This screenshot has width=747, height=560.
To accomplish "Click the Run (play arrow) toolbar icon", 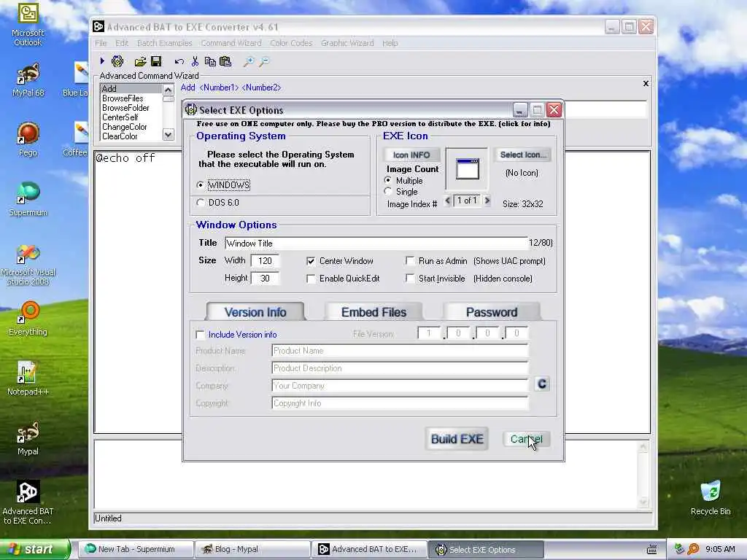I will coord(102,61).
